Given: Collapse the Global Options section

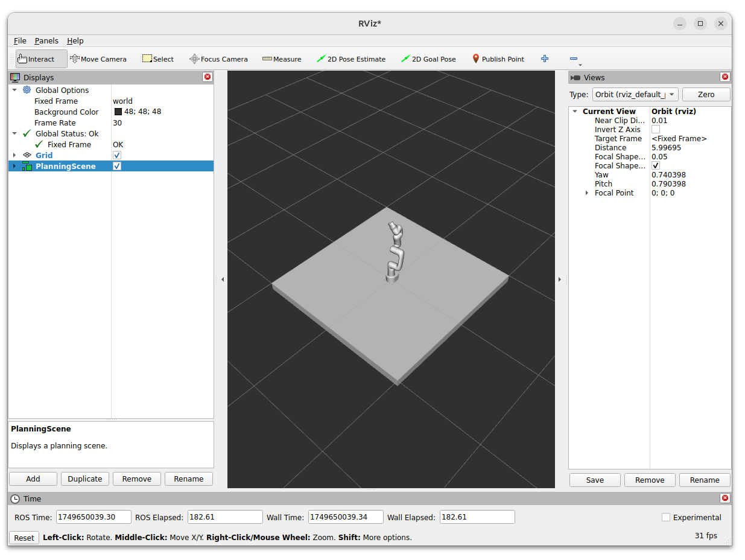Looking at the screenshot, I should (x=14, y=90).
